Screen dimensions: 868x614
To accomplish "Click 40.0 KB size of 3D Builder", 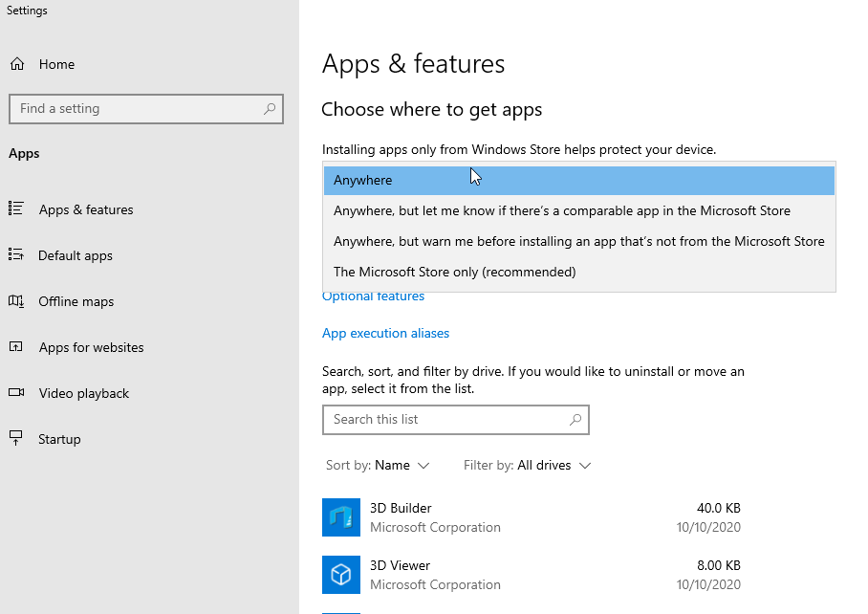I will pyautogui.click(x=719, y=508).
